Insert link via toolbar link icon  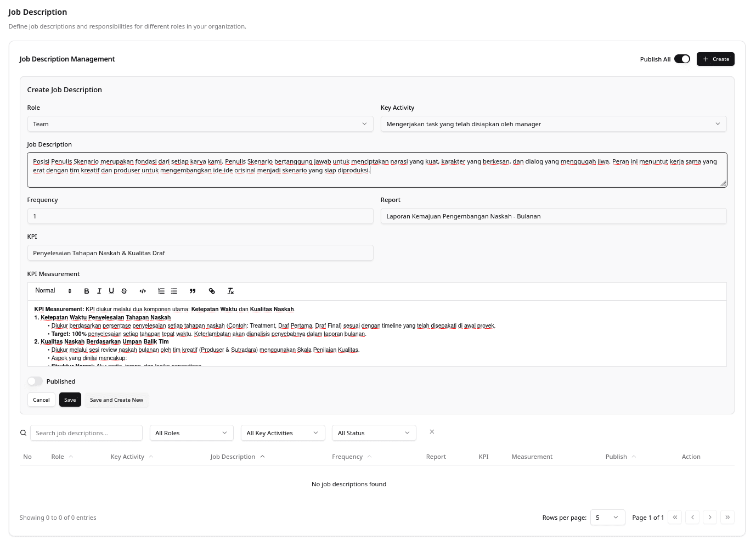pyautogui.click(x=212, y=291)
